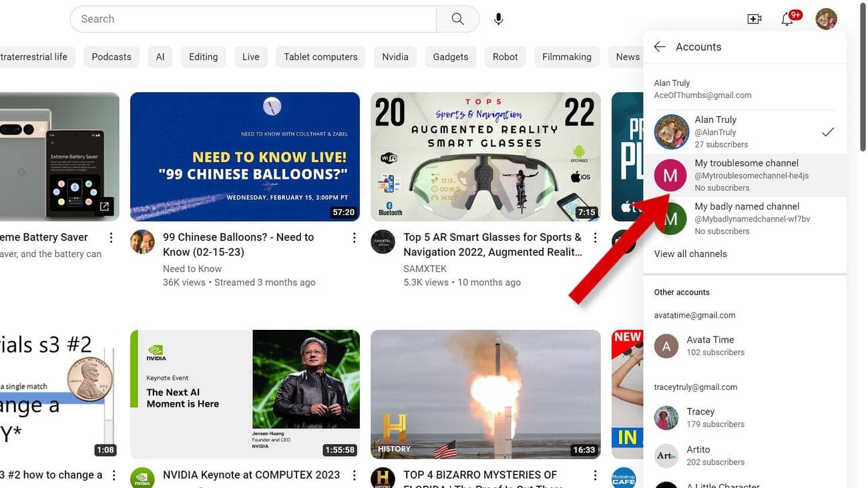Click View all channels link
The width and height of the screenshot is (868, 488).
(x=690, y=254)
